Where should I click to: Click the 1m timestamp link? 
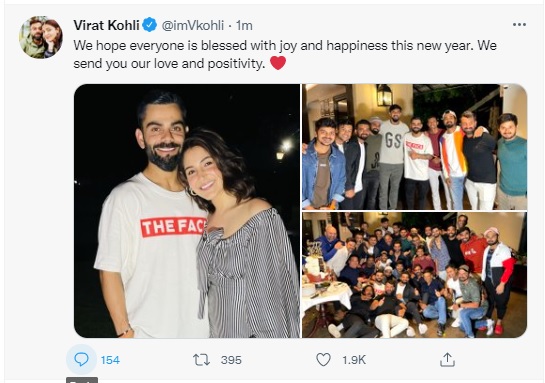244,25
